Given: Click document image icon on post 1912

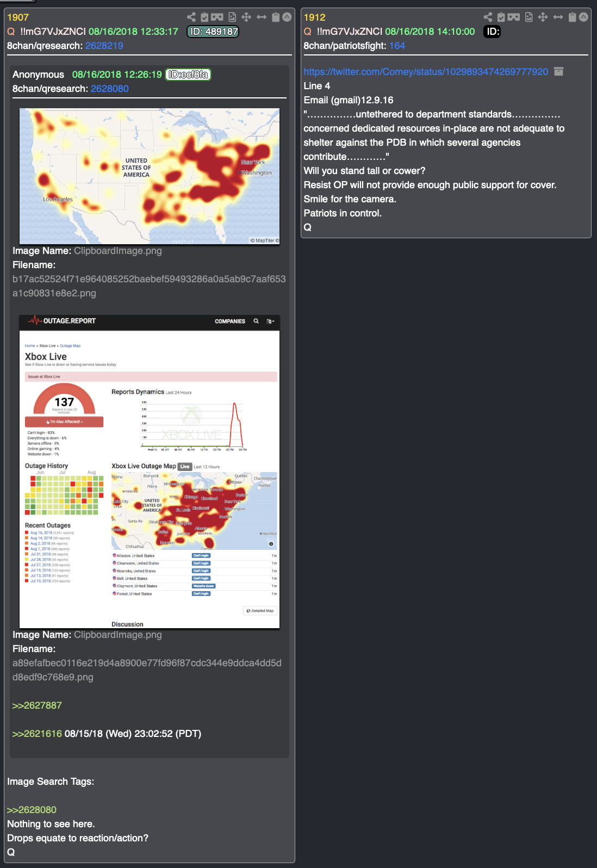Looking at the screenshot, I should [x=528, y=17].
